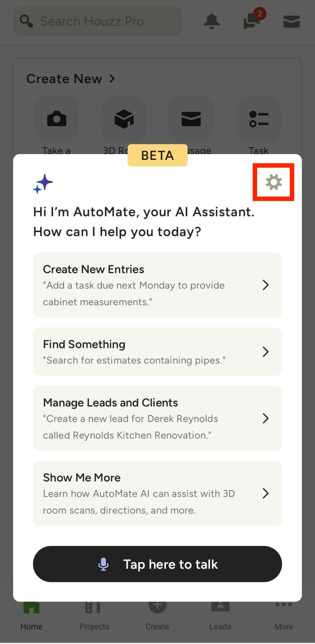Tap the Take a photo camera icon
Image resolution: width=315 pixels, height=644 pixels.
click(57, 119)
